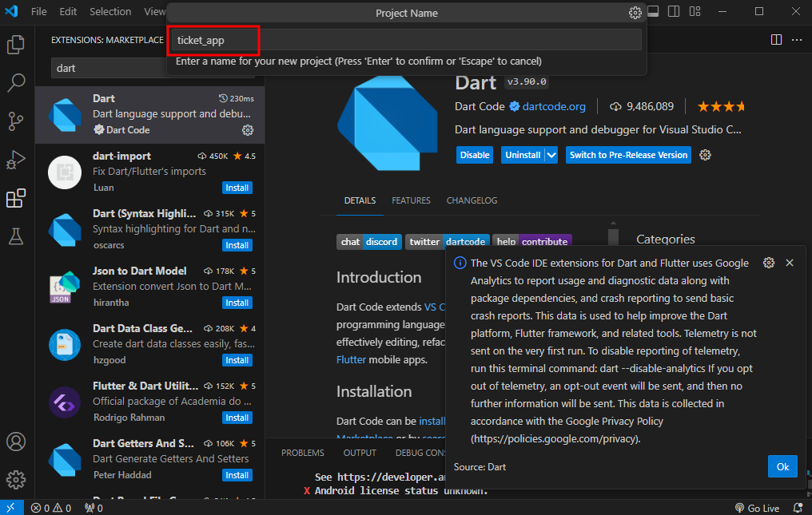Install Dart Data Class Generator extension

pyautogui.click(x=237, y=360)
